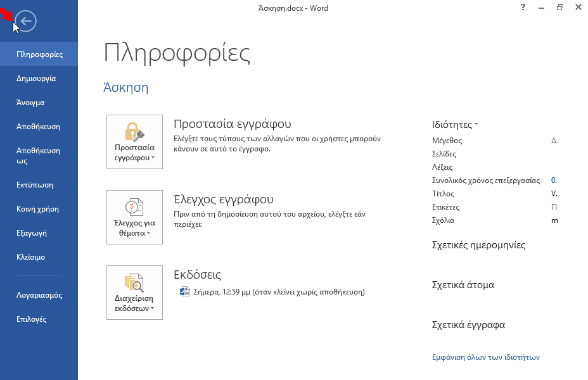588x380 pixels.
Task: Click the Συνολικός χρόνος επεξεργασίας label
Action: coord(486,180)
